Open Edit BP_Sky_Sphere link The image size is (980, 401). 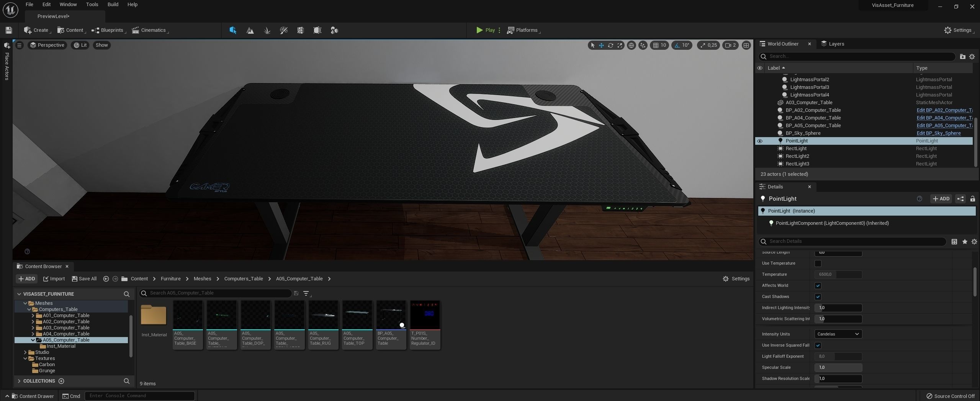938,133
